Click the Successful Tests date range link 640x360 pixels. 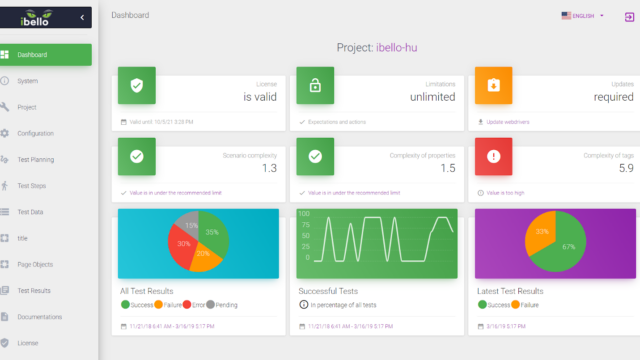click(350, 327)
